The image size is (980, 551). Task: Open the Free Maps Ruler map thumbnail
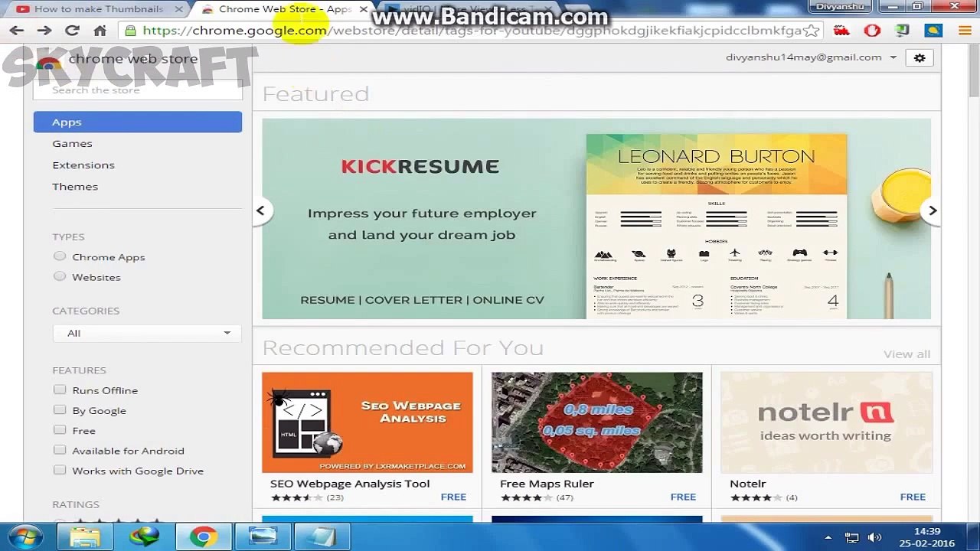[x=597, y=422]
